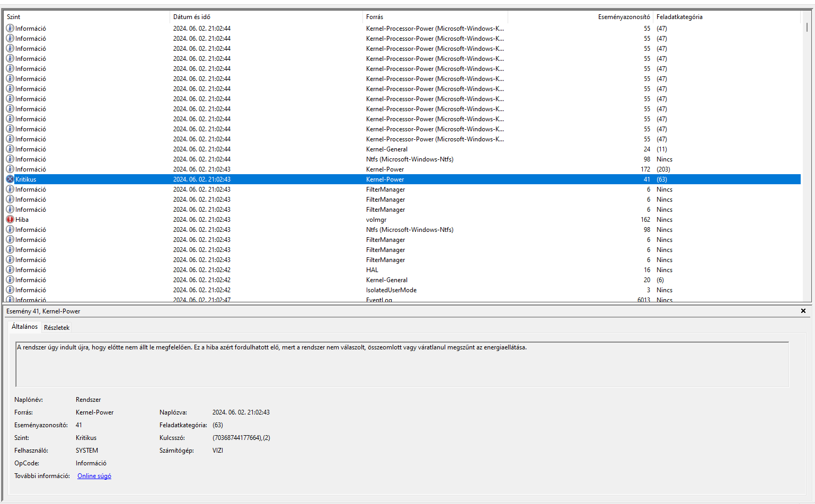
Task: Click the info icon of Kernel-General event 20
Action: 10,280
